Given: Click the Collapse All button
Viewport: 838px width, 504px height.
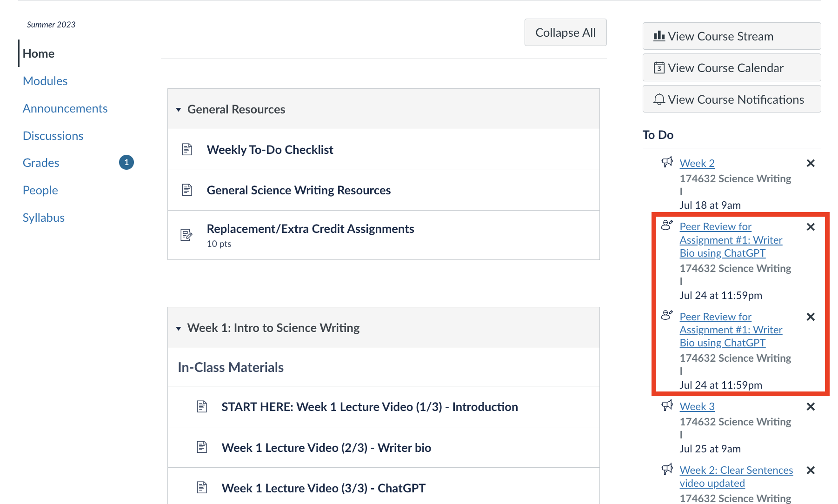Looking at the screenshot, I should (x=565, y=33).
